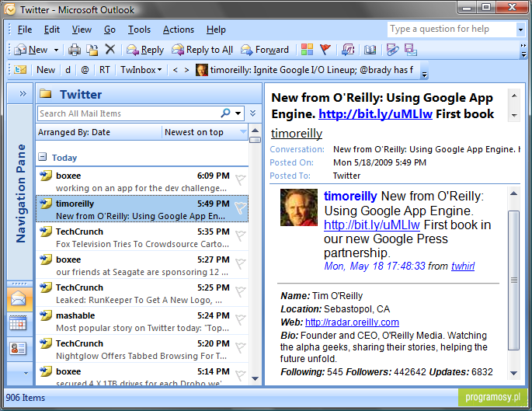This screenshot has width=532, height=411.
Task: Click the TwInbox Twitter envelope icon
Action: click(x=20, y=70)
